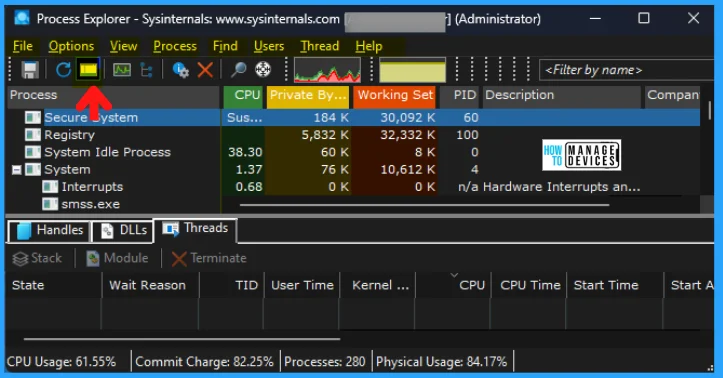Screen dimensions: 723x378
Task: Click the red Kill Process X icon
Action: (x=205, y=70)
